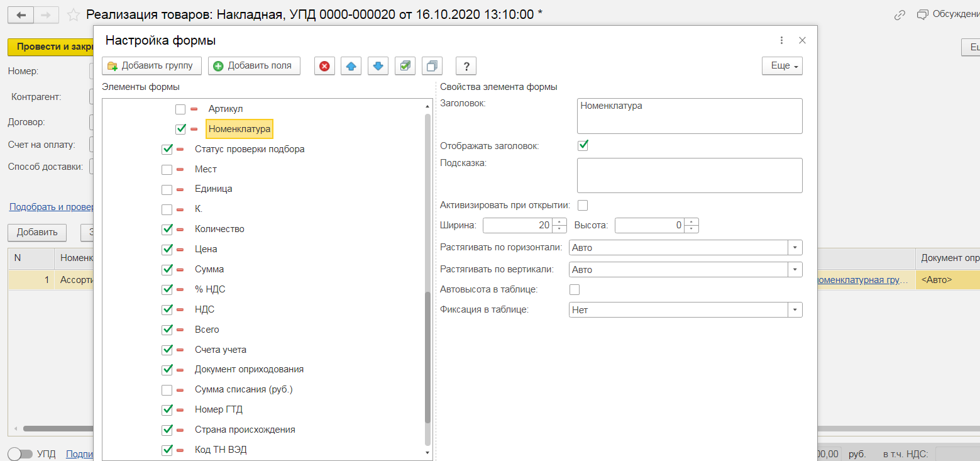980x461 pixels.
Task: Move element down with blue arrow
Action: coord(378,65)
